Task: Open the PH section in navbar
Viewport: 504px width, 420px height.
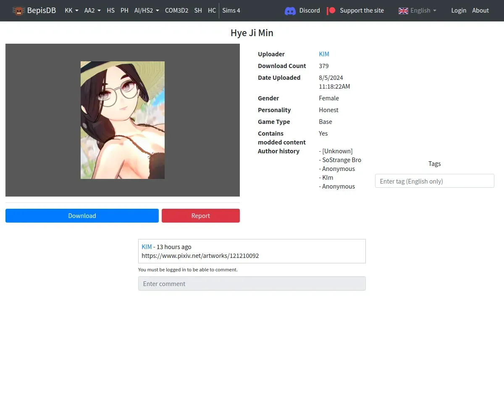Action: tap(124, 10)
